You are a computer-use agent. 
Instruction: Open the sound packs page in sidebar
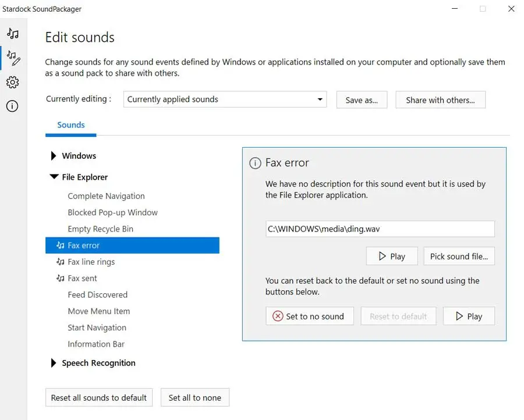13,34
